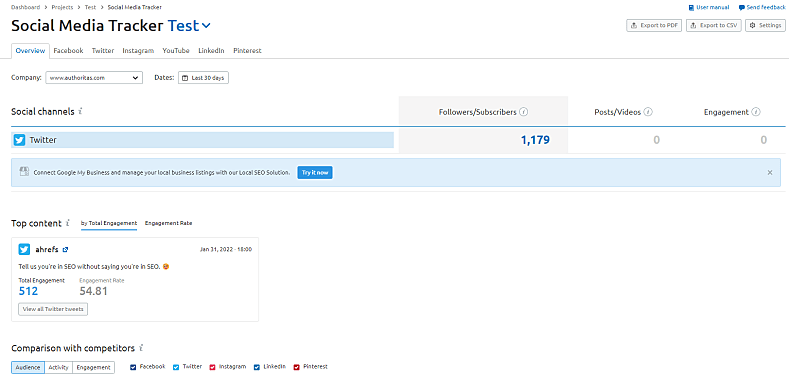789x381 pixels.
Task: Click the Twitter icon on the ahrefs post card
Action: tap(24, 249)
